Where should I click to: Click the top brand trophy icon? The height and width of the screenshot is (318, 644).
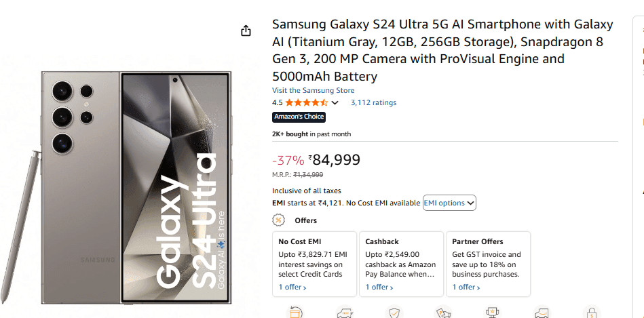tap(493, 313)
